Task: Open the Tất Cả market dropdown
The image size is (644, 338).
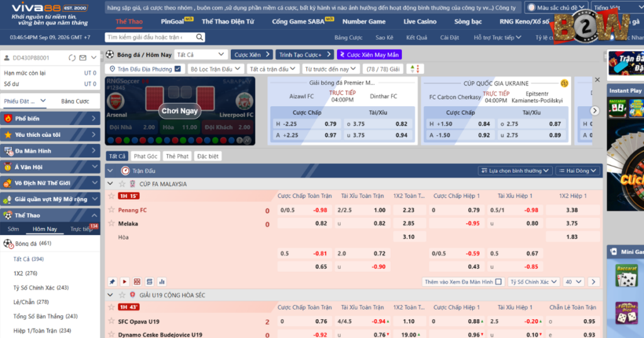Action: coord(200,55)
